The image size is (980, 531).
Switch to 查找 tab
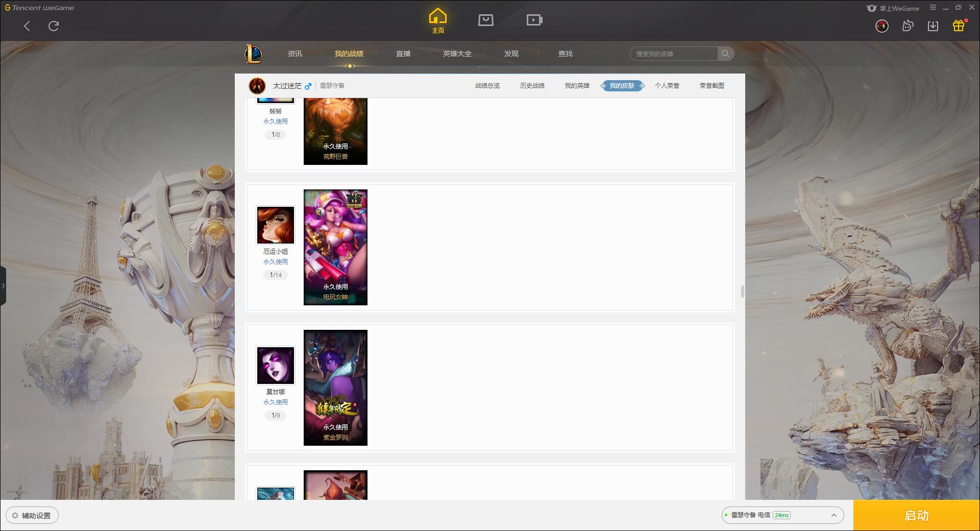(x=566, y=54)
